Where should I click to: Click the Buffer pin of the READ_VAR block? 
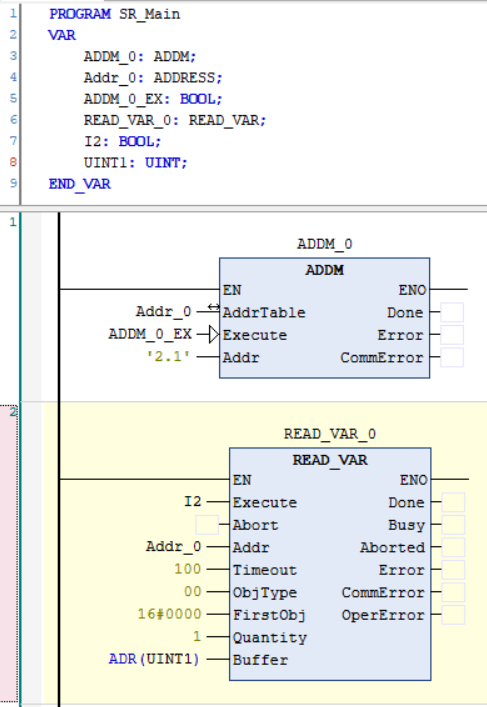[x=260, y=661]
